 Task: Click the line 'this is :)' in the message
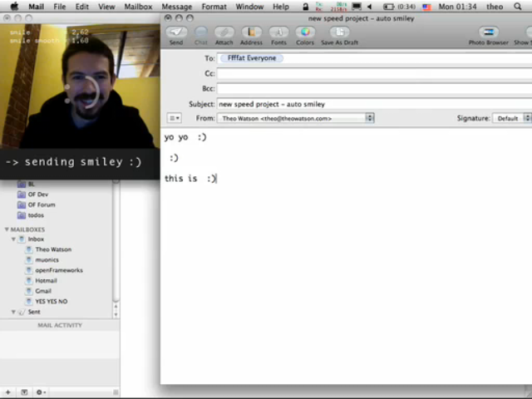(190, 179)
